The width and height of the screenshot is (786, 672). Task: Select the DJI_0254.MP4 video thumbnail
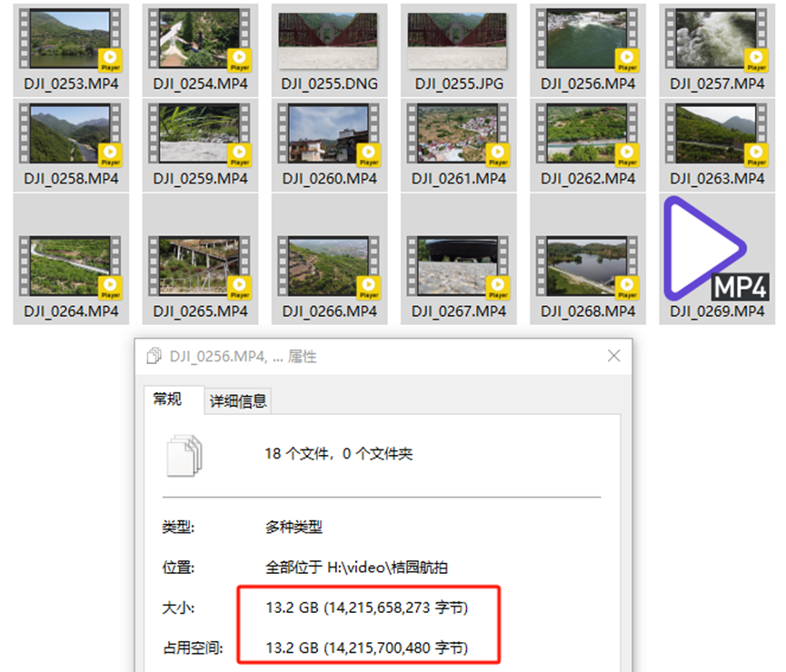[200, 41]
